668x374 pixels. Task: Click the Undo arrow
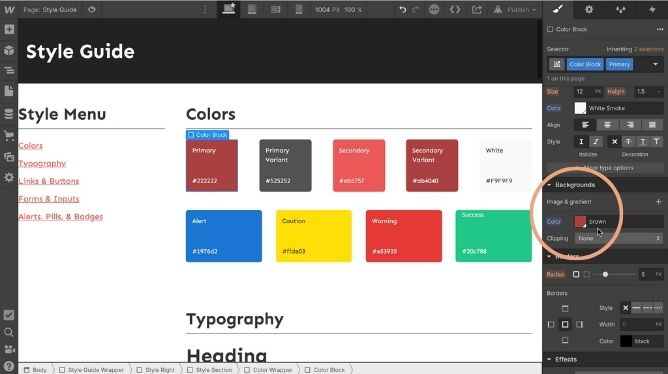[403, 9]
